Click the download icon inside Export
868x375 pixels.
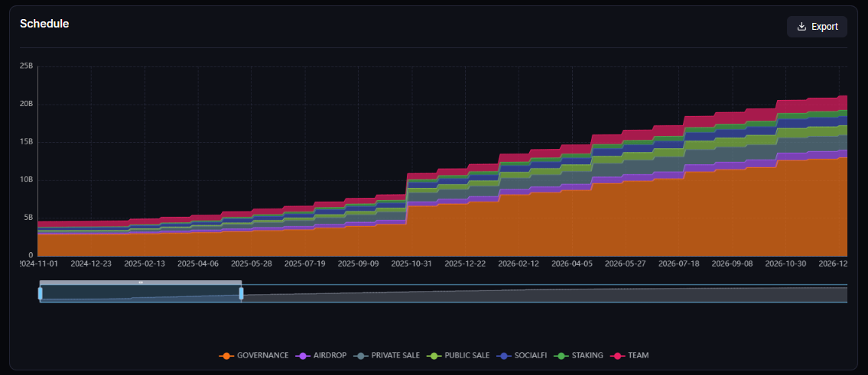[801, 27]
